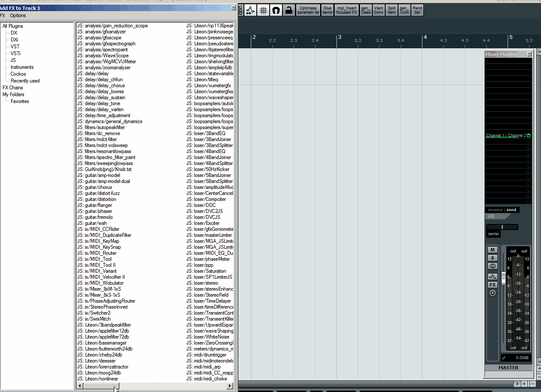
Task: Select All Plugins in folder tree
Action: tap(13, 26)
